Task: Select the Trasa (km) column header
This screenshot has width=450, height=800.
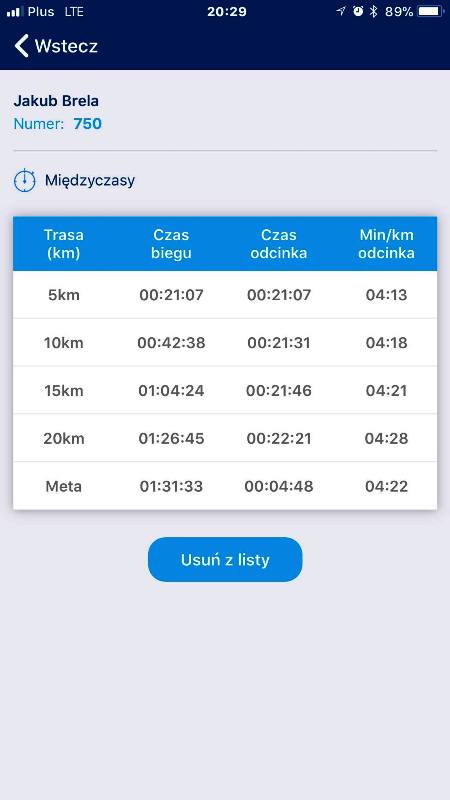Action: click(x=64, y=244)
